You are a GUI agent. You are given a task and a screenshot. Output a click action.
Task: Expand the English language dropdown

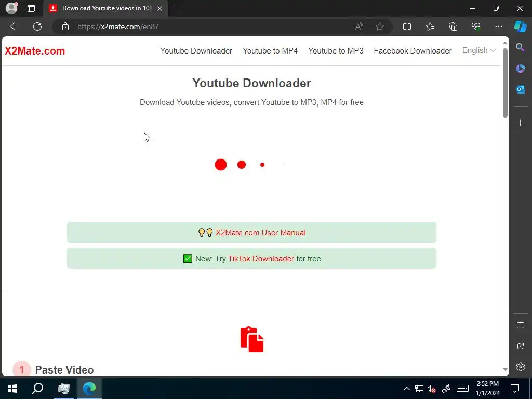pos(478,50)
